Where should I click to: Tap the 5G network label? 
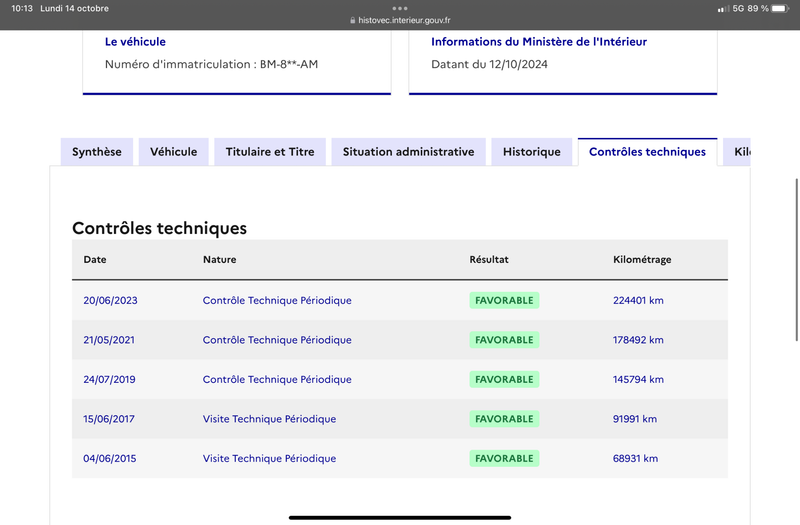tap(738, 8)
